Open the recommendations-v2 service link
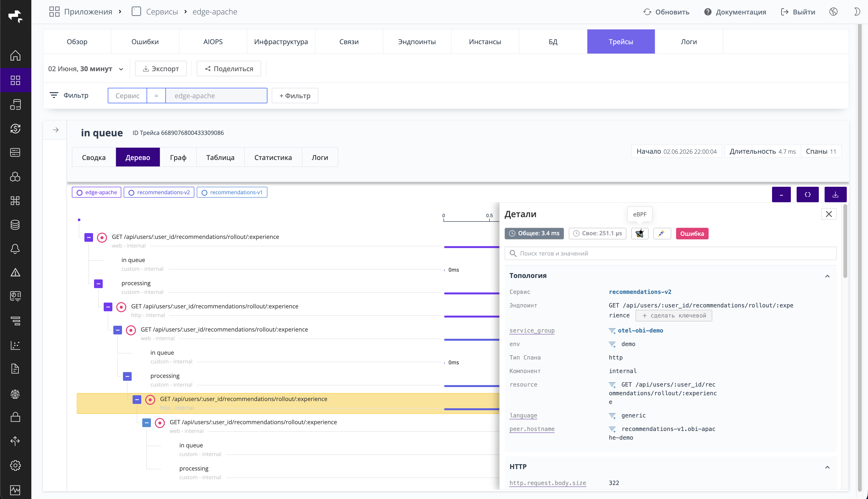The height and width of the screenshot is (499, 868). click(640, 292)
